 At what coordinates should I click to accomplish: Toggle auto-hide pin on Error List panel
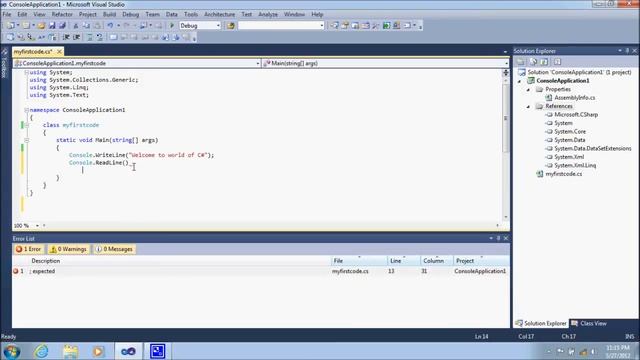pos(498,238)
